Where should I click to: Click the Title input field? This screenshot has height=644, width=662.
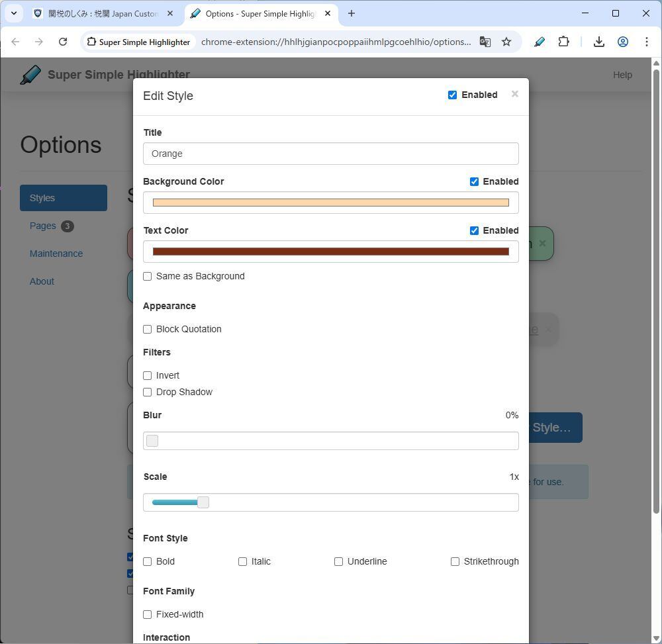331,154
